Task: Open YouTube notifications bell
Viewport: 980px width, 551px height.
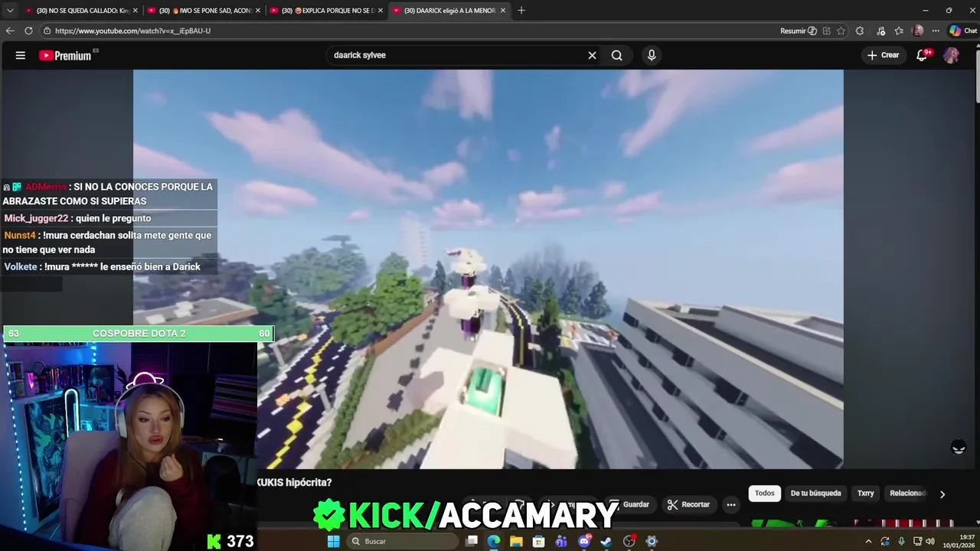Action: (x=923, y=55)
